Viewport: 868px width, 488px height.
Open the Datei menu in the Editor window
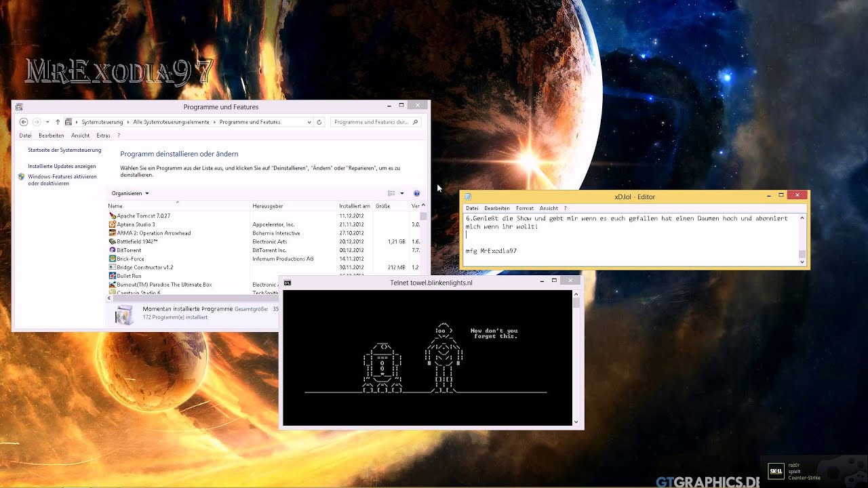tap(472, 208)
